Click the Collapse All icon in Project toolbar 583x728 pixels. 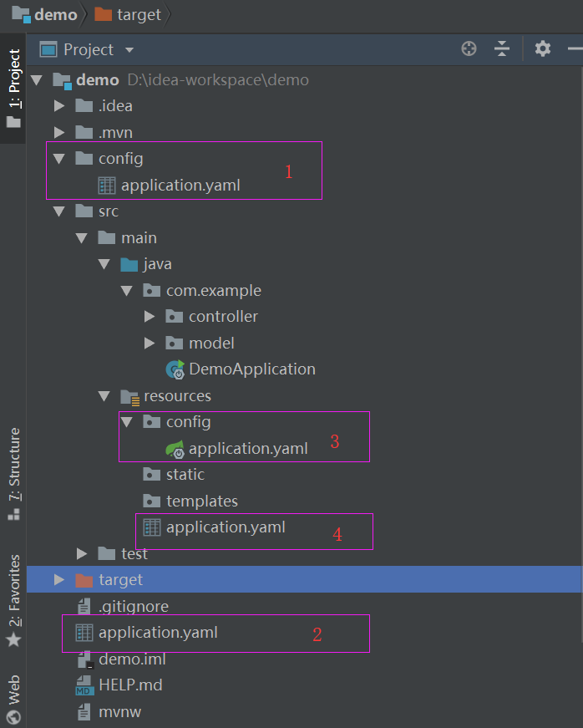tap(502, 48)
